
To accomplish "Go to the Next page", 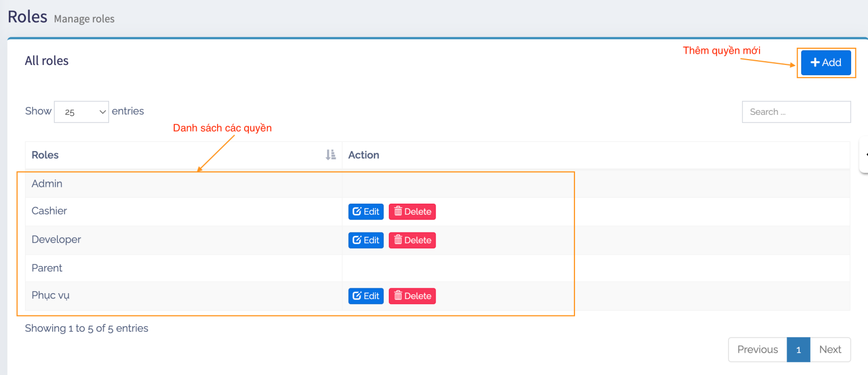I will point(830,350).
